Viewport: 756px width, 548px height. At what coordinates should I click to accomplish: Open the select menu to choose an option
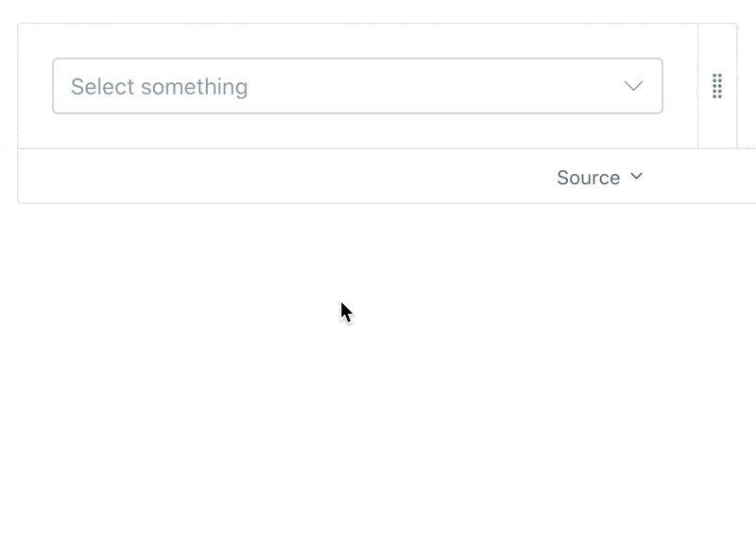point(357,86)
